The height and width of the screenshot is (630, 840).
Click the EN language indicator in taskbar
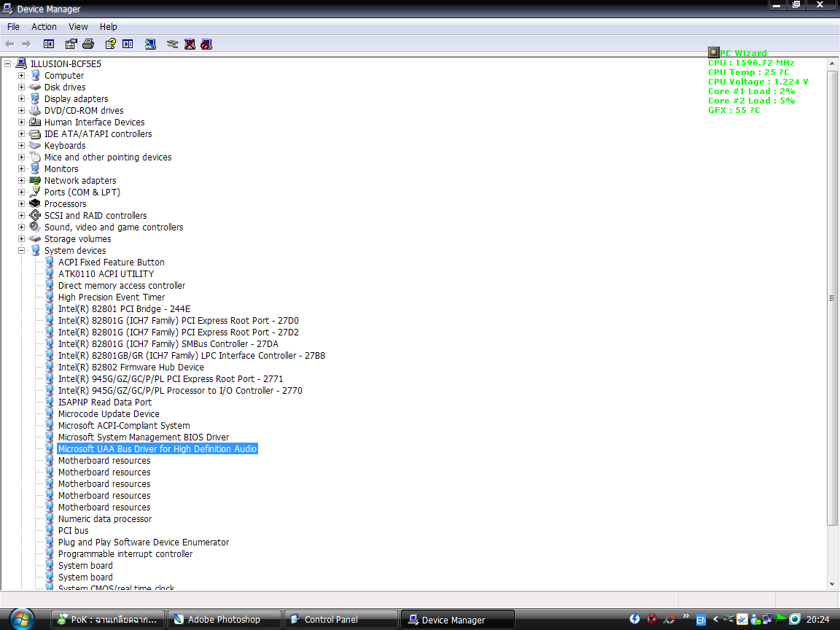(x=701, y=621)
